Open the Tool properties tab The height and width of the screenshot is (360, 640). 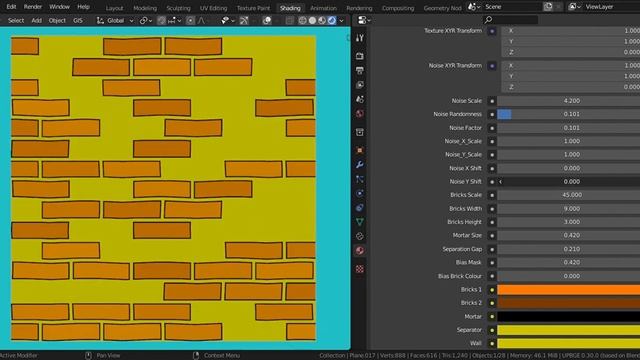click(x=360, y=38)
